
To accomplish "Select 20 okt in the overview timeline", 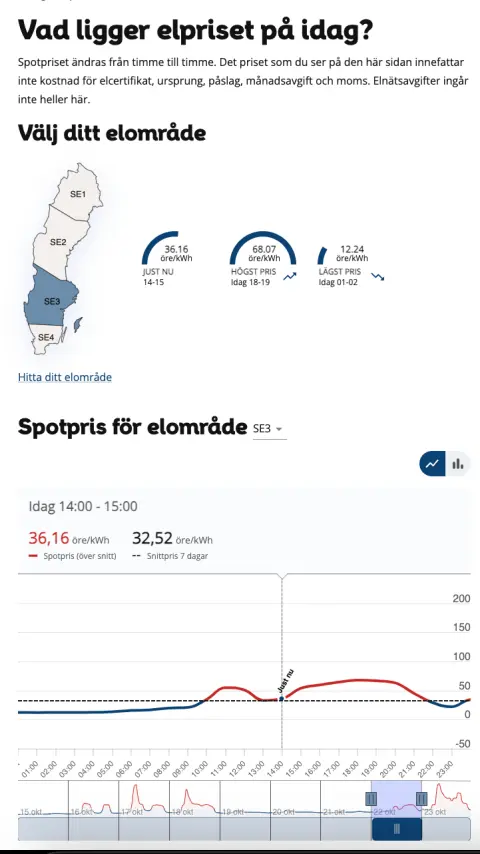I will click(x=283, y=812).
